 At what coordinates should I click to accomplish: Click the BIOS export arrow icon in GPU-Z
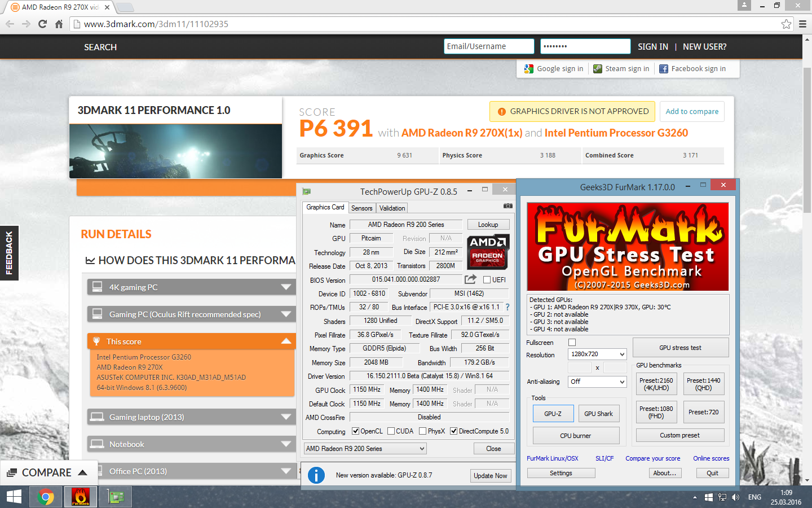tap(471, 279)
